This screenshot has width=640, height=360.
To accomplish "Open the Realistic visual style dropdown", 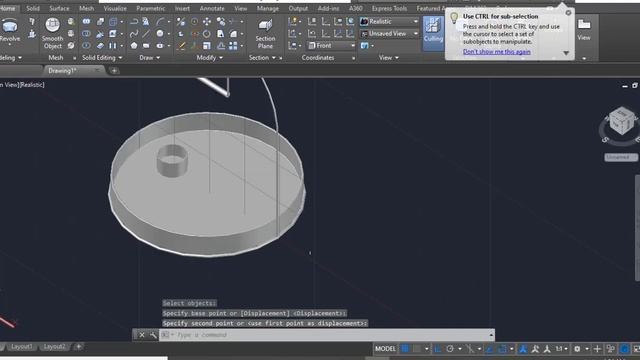I will pyautogui.click(x=389, y=22).
